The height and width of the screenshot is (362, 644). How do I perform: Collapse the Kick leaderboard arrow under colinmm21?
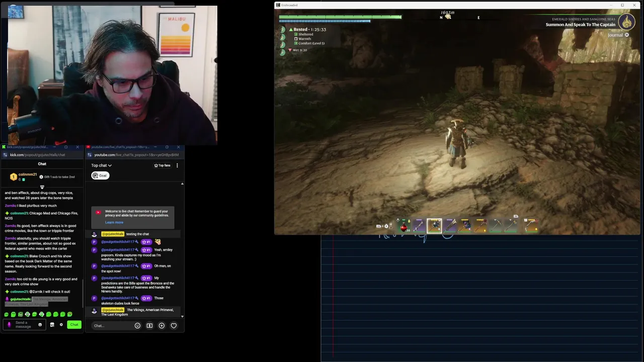click(42, 187)
